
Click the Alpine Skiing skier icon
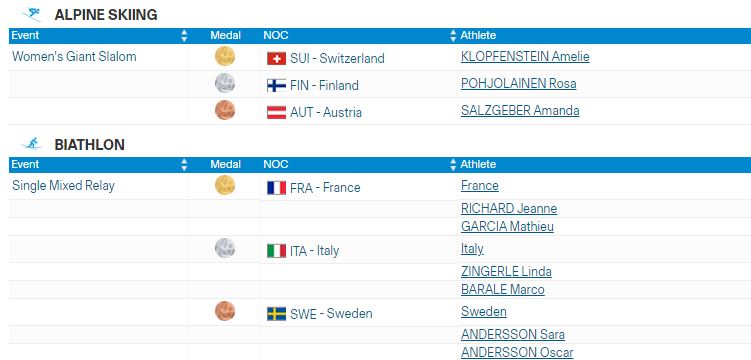pyautogui.click(x=32, y=15)
